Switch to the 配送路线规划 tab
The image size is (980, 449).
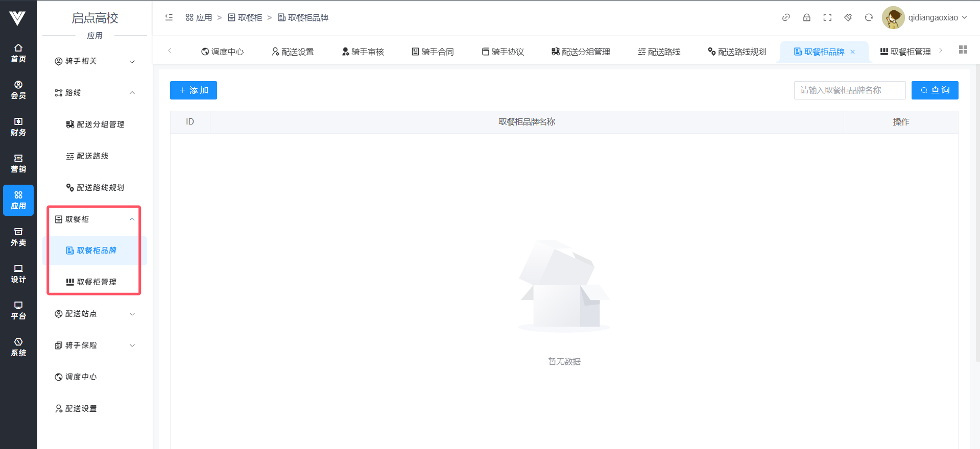[737, 52]
